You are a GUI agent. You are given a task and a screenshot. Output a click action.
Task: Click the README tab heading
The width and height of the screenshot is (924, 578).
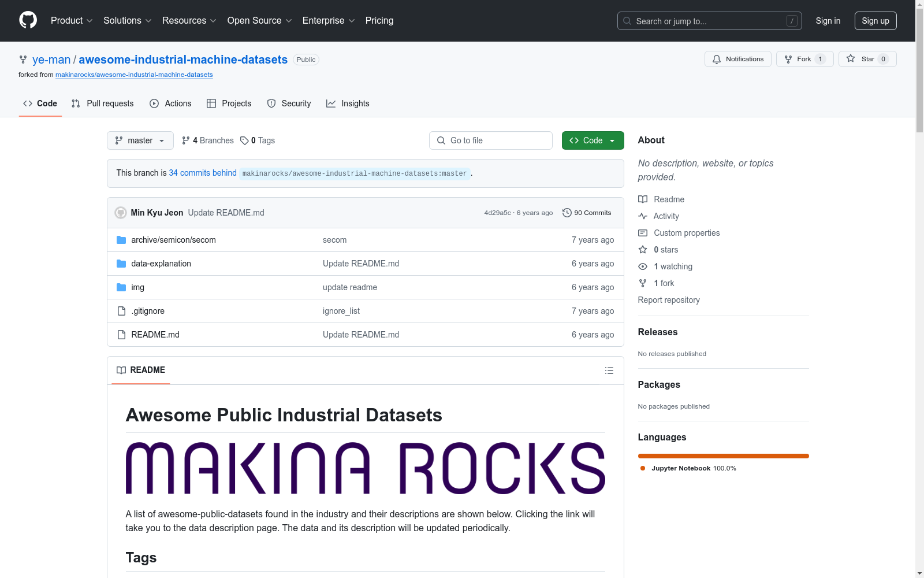141,370
